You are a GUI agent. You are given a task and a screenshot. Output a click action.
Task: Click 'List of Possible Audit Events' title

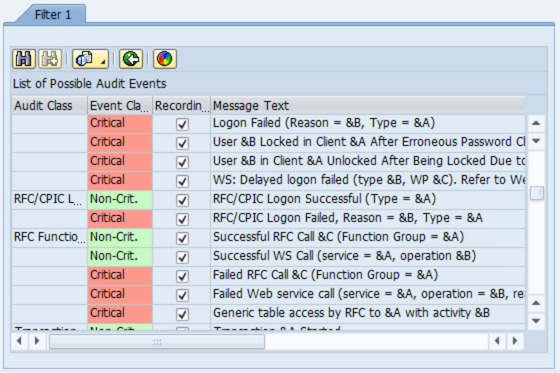tap(90, 84)
